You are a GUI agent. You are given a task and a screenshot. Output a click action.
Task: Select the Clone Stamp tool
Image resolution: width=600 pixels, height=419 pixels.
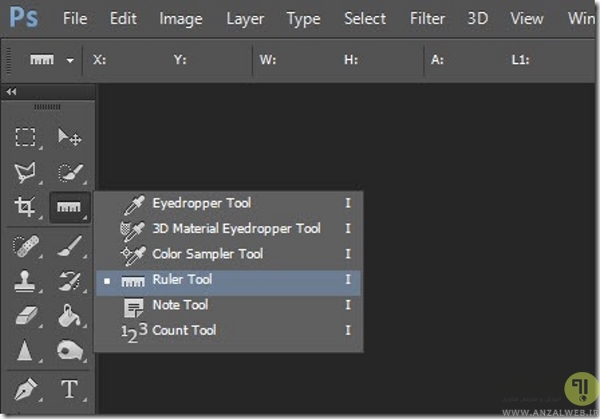tap(25, 279)
